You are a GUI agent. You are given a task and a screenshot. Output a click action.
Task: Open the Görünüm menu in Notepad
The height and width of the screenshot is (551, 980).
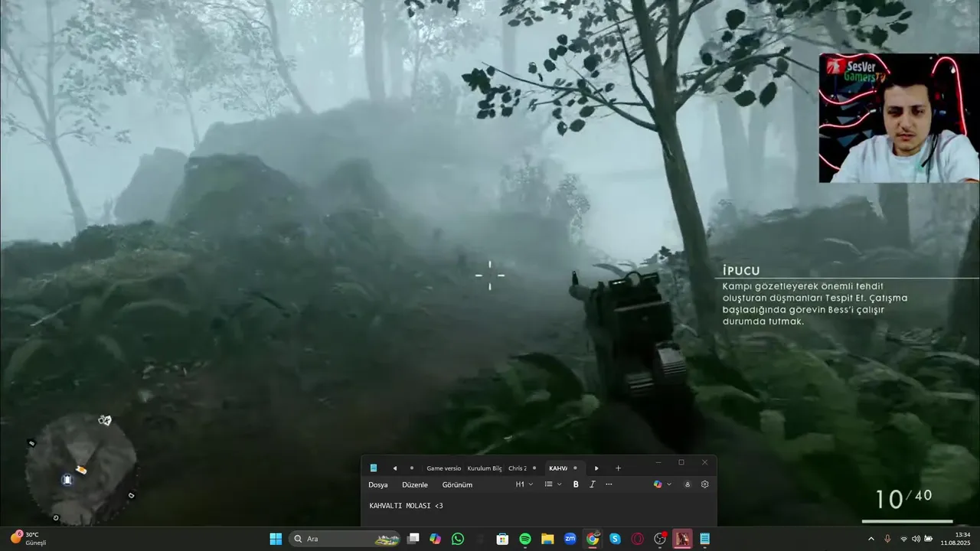(x=457, y=484)
